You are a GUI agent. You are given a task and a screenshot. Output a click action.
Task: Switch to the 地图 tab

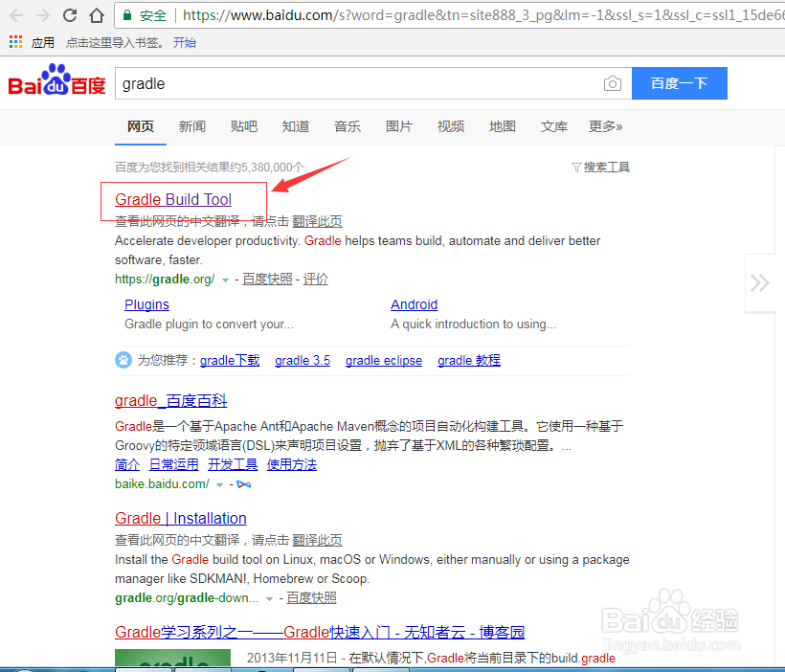click(x=503, y=126)
